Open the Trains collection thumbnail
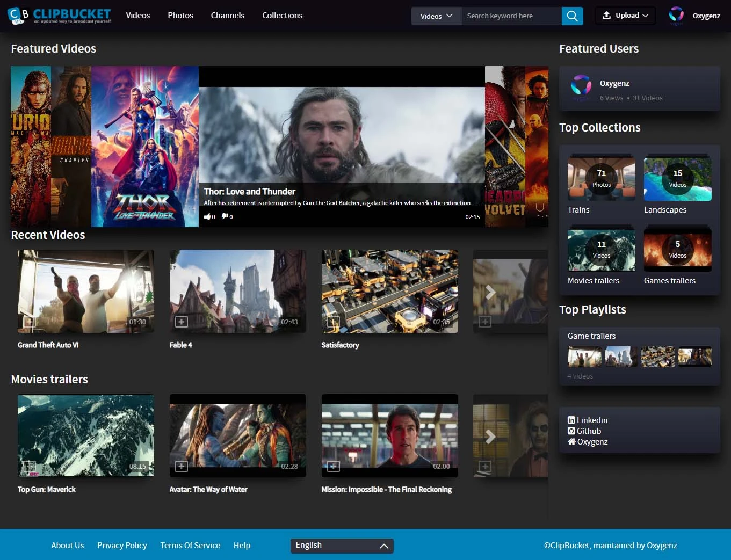This screenshot has height=560, width=731. coord(601,179)
